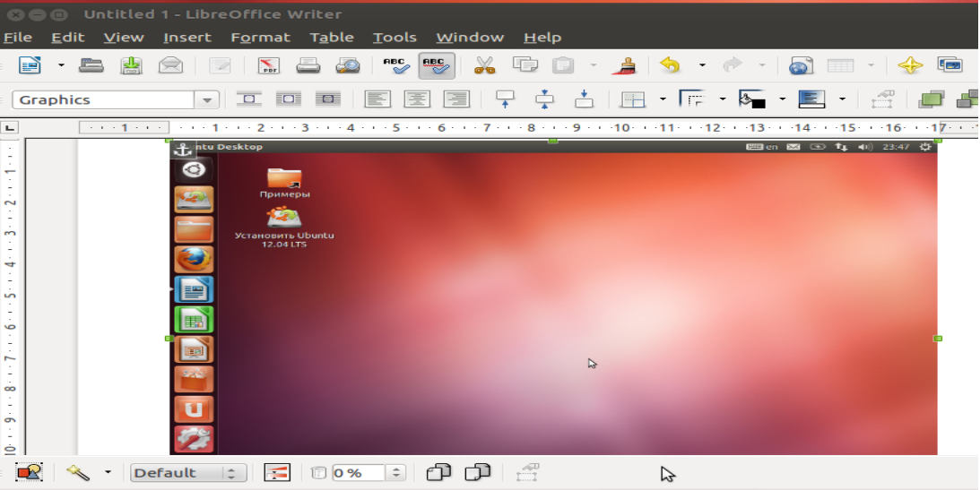Open the View menu
The height and width of the screenshot is (490, 980).
tap(124, 38)
